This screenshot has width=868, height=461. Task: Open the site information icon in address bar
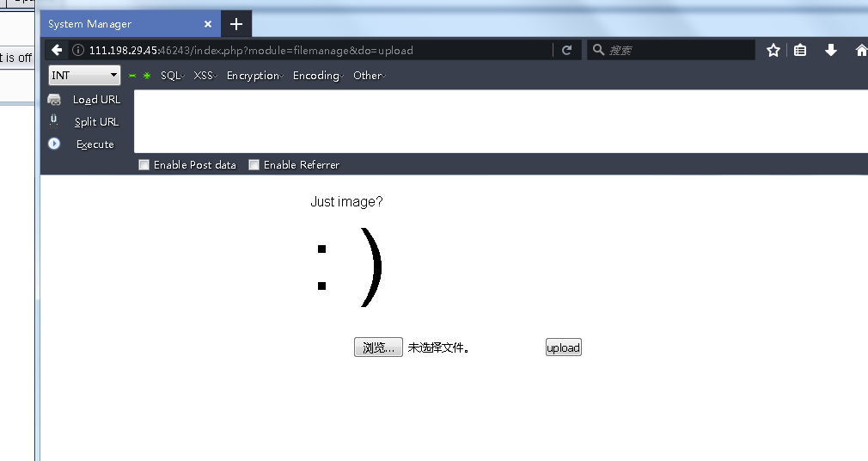78,50
